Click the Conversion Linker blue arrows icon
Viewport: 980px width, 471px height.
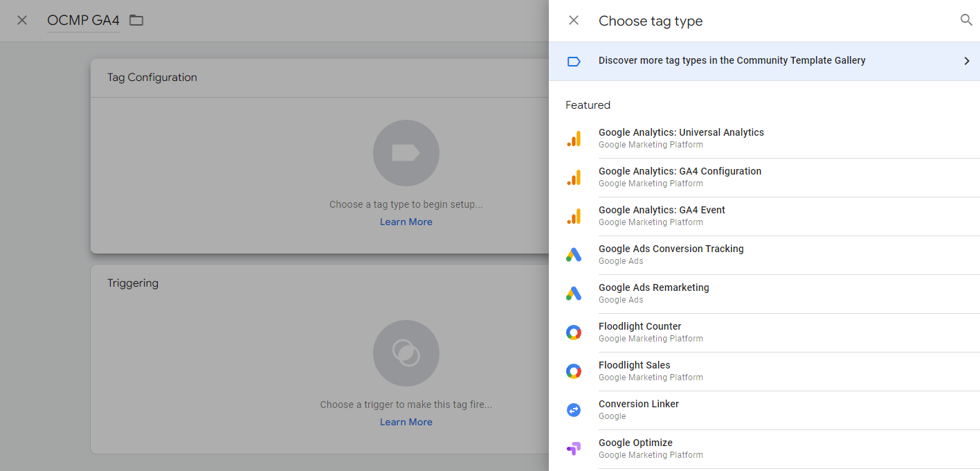574,410
